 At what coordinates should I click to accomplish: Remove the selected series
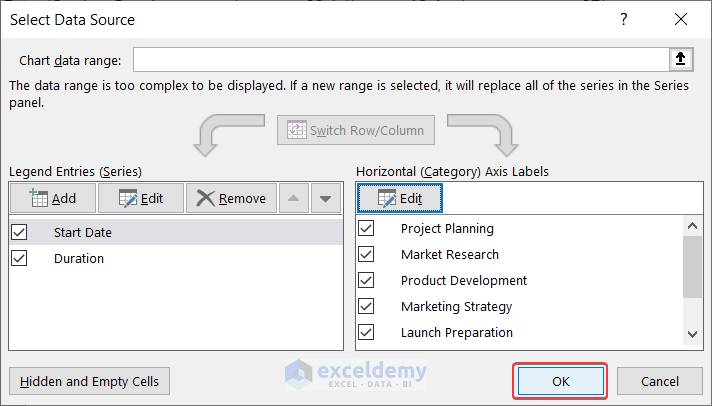[231, 198]
